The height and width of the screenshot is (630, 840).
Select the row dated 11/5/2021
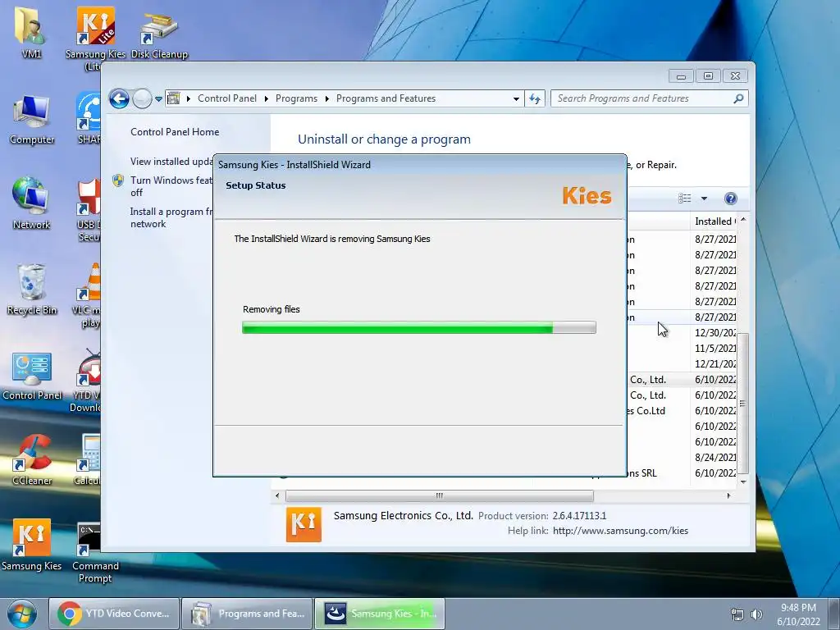(682, 348)
